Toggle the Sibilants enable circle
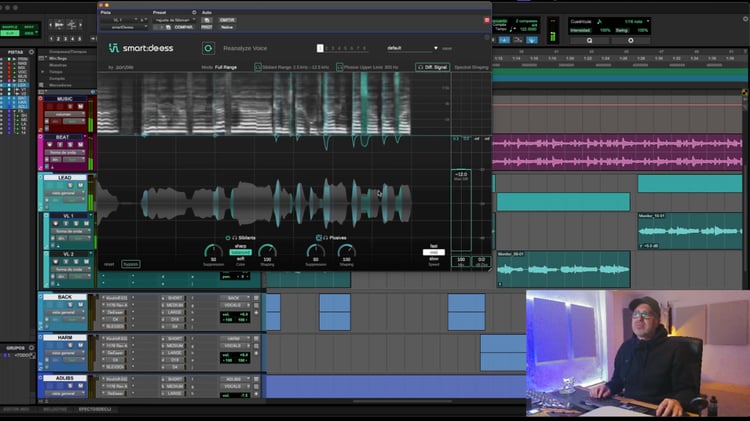The width and height of the screenshot is (750, 421). click(x=227, y=237)
